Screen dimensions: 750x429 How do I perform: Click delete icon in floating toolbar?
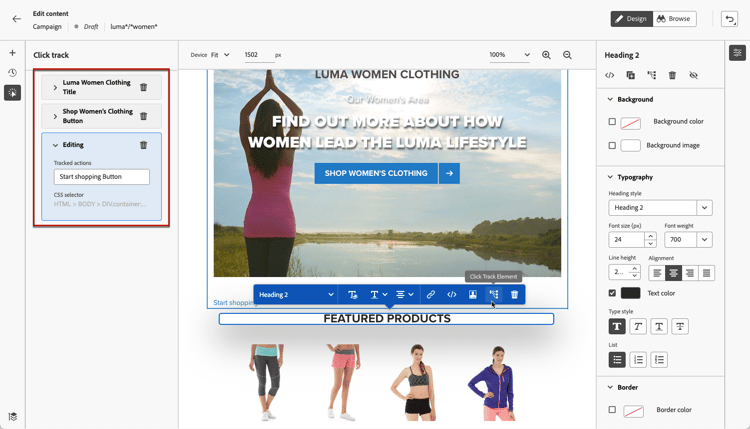pos(515,295)
